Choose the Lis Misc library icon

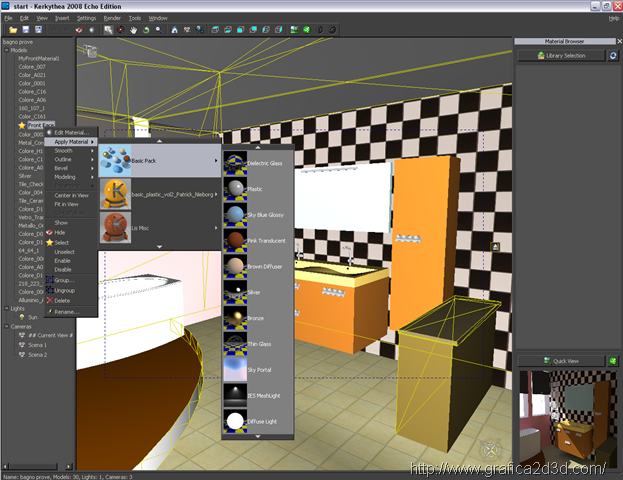[115, 228]
